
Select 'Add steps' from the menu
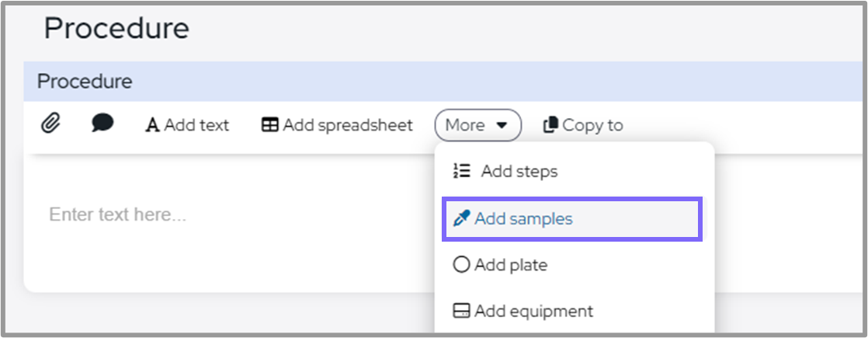coord(519,172)
